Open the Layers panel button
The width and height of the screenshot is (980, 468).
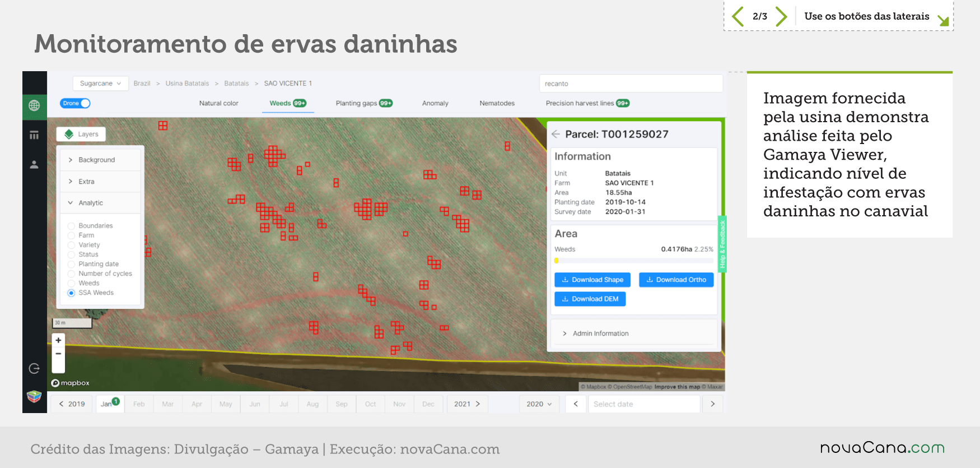[81, 134]
